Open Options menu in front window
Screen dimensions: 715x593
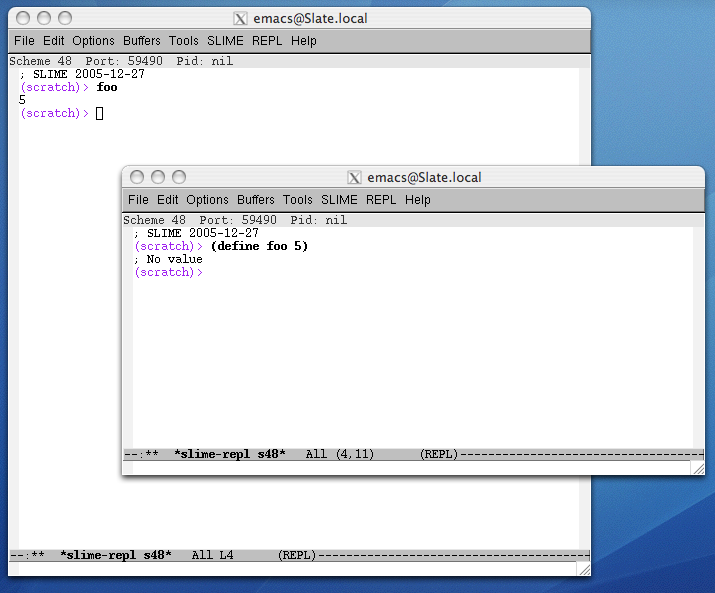pyautogui.click(x=208, y=200)
